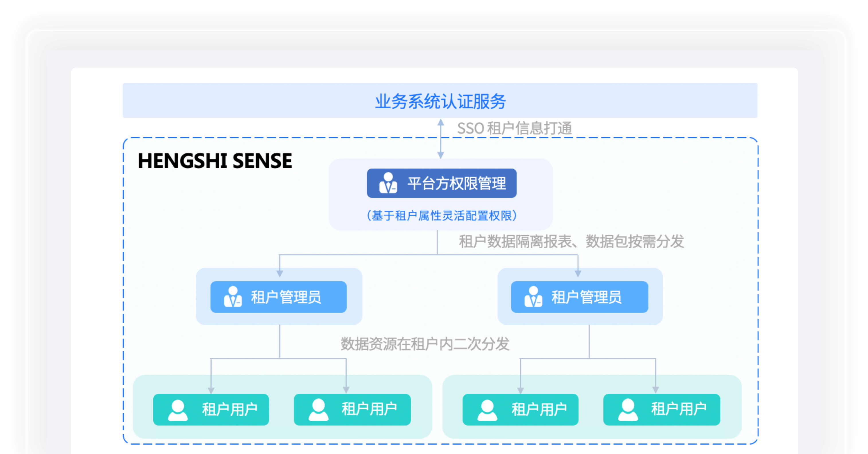Click the text "SSO 租户信息打通"
This screenshot has width=868, height=454.
(515, 128)
